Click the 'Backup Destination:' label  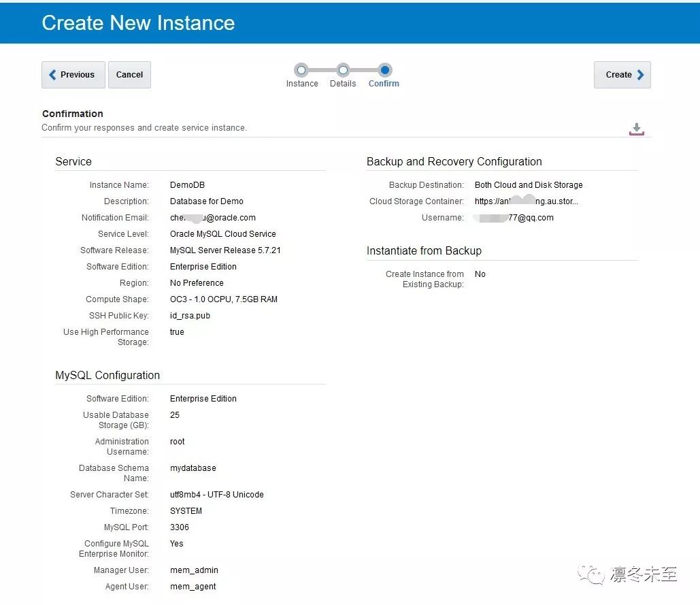[427, 185]
